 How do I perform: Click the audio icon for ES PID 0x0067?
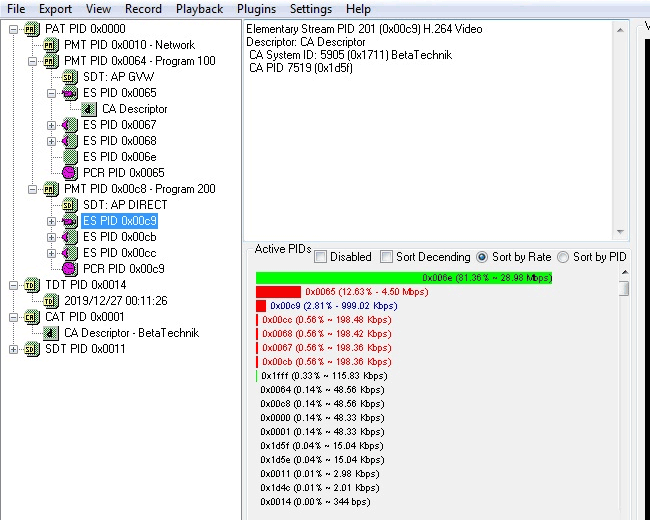point(70,125)
